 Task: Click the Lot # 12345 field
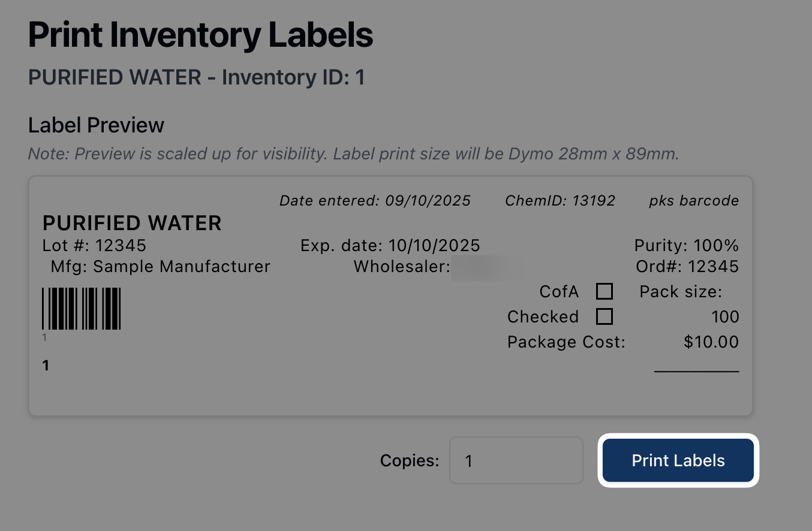pos(94,246)
